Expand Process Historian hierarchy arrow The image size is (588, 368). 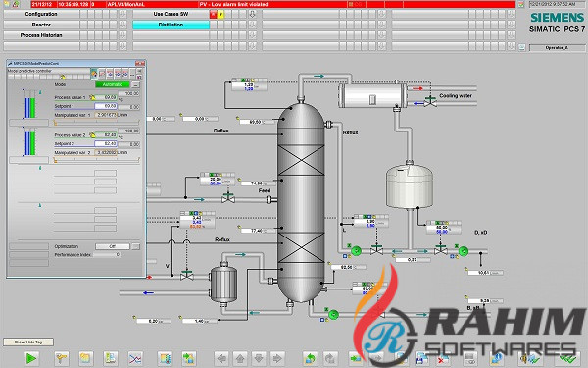tap(122, 35)
